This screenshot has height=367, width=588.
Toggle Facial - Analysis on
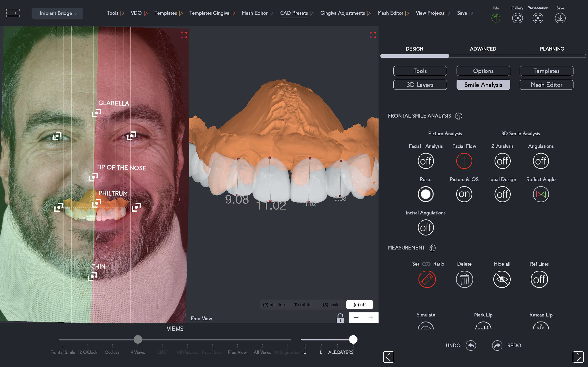tap(425, 161)
